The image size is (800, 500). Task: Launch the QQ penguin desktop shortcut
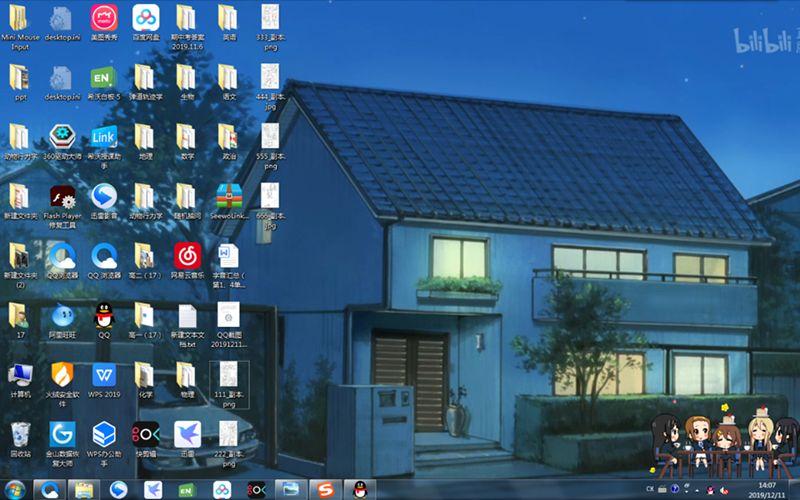(x=103, y=315)
